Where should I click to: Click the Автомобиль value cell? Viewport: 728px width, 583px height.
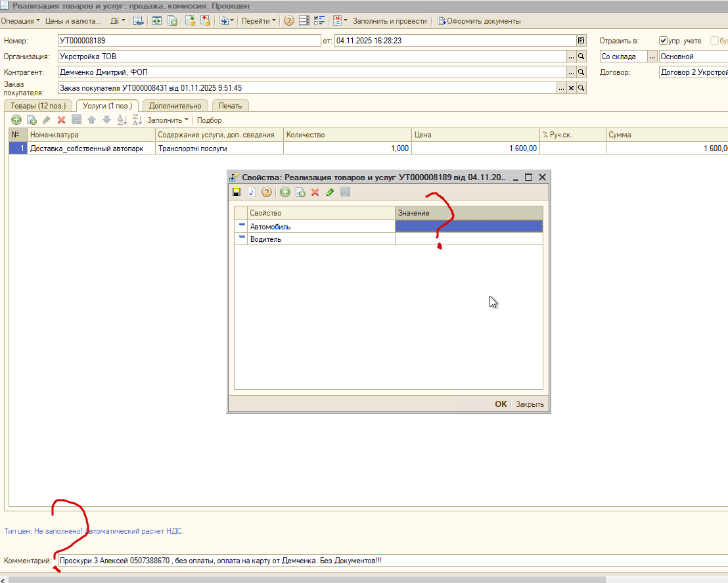[x=469, y=226]
